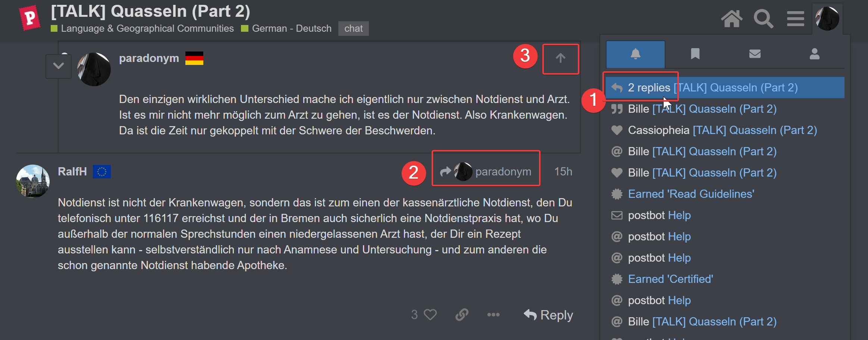The width and height of the screenshot is (868, 340).
Task: Open the hamburger menu icon
Action: pyautogui.click(x=795, y=19)
